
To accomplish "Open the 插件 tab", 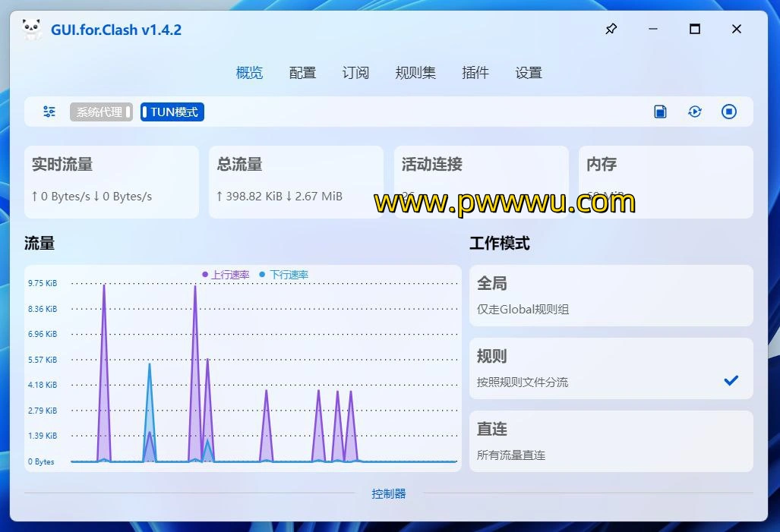I will tap(475, 73).
